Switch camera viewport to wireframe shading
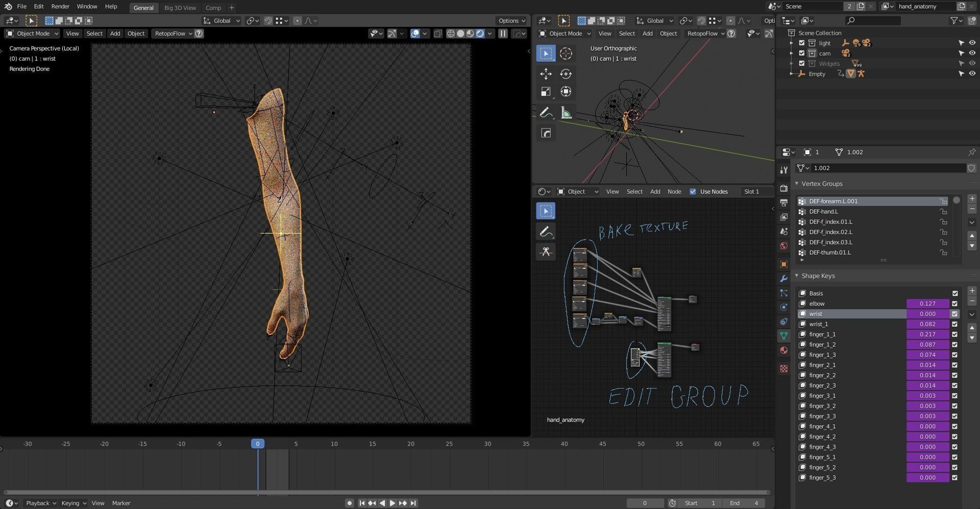This screenshot has height=509, width=980. coord(451,33)
